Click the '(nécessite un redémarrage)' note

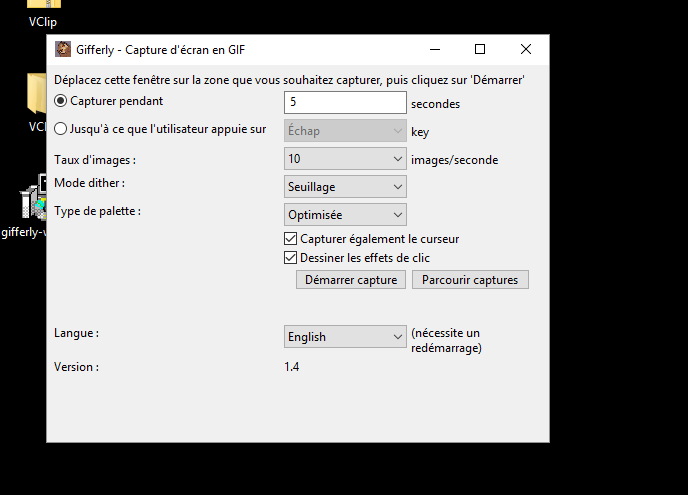446,341
